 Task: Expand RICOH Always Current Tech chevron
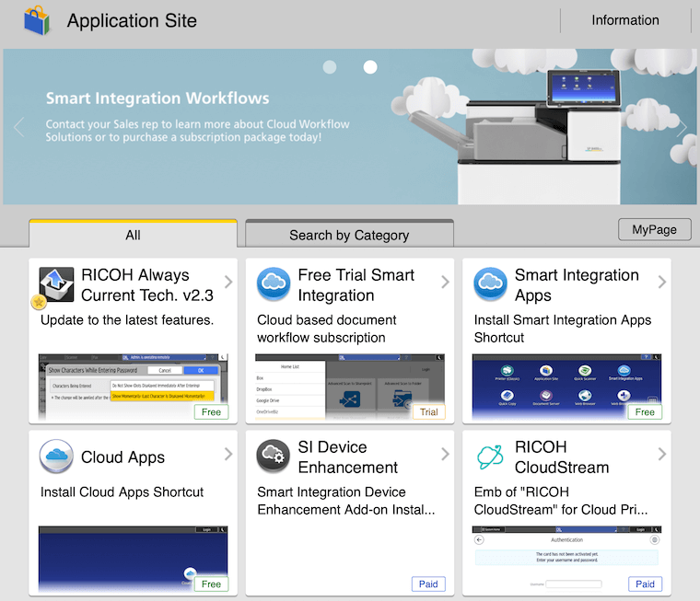coord(228,282)
